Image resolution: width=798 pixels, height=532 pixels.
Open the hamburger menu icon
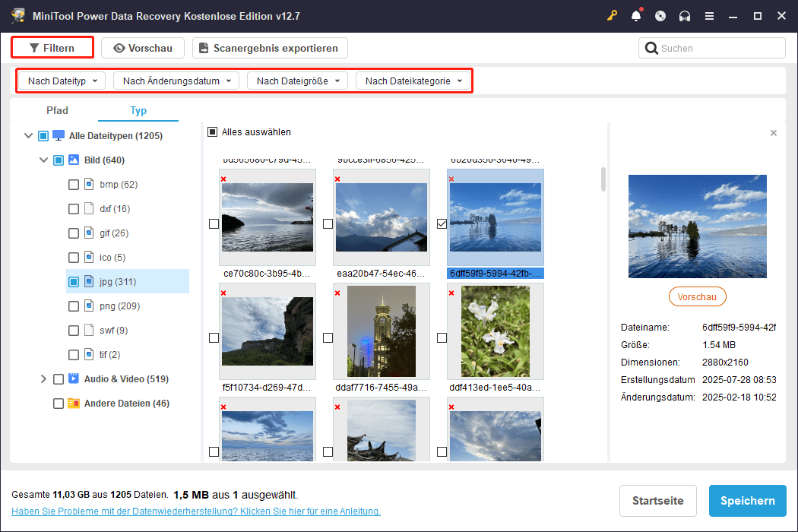pos(709,16)
